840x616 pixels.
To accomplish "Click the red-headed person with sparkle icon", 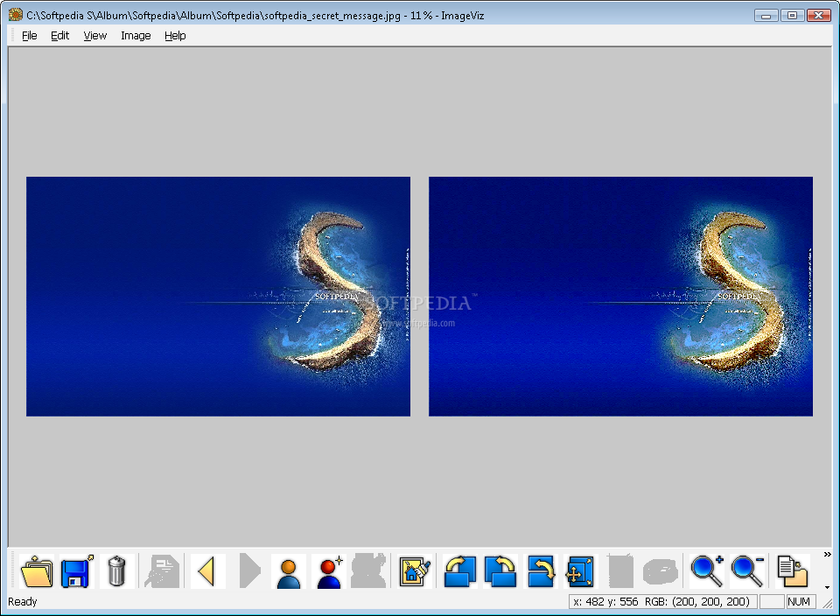I will tap(328, 571).
